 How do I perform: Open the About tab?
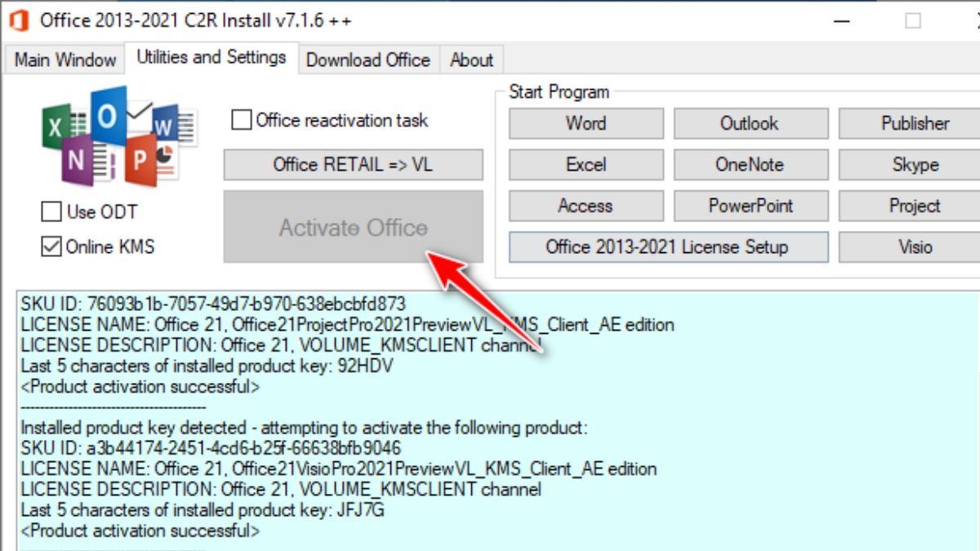pos(471,60)
